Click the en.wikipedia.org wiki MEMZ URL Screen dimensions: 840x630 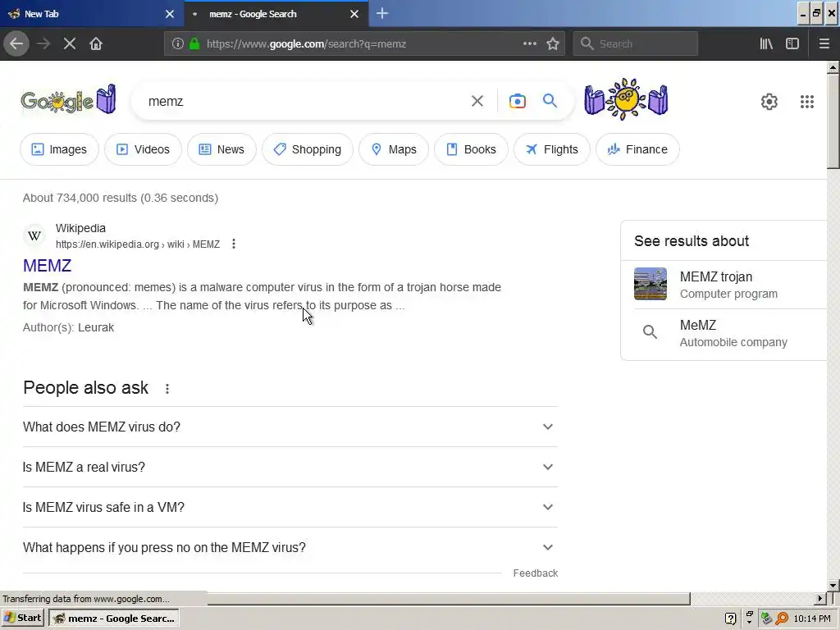[x=138, y=244]
